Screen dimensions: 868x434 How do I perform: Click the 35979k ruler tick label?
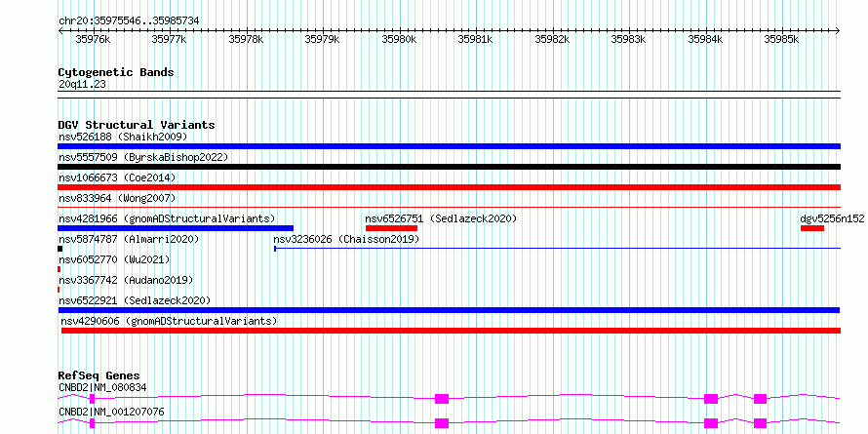click(x=322, y=39)
